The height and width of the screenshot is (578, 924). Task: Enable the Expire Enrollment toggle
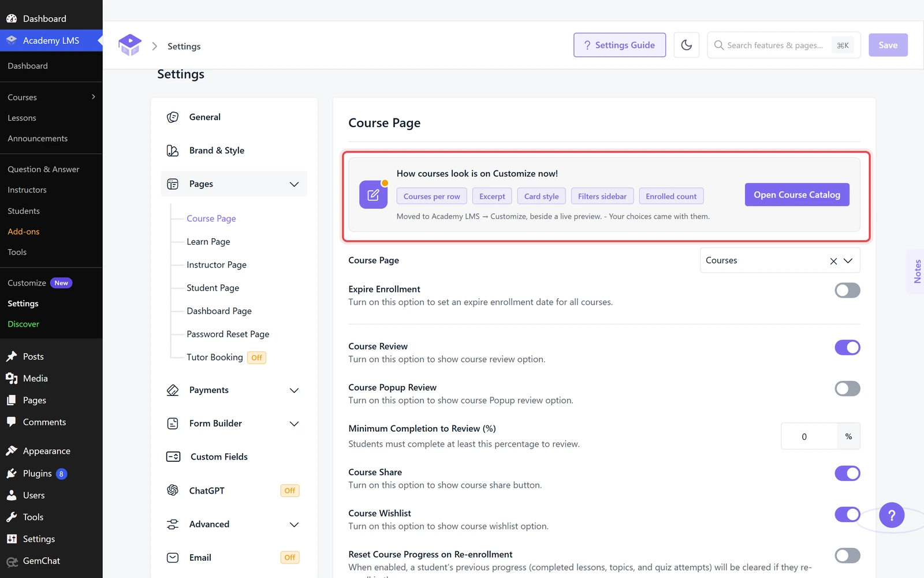tap(847, 290)
